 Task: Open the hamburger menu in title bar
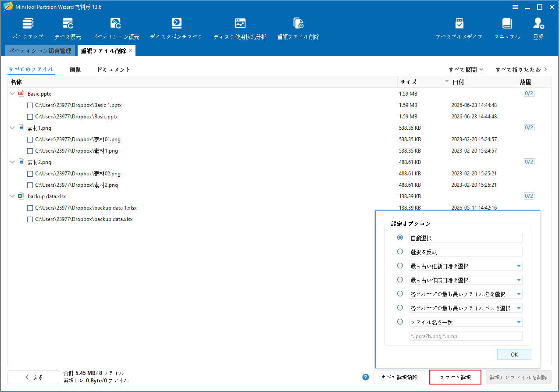pyautogui.click(x=515, y=7)
